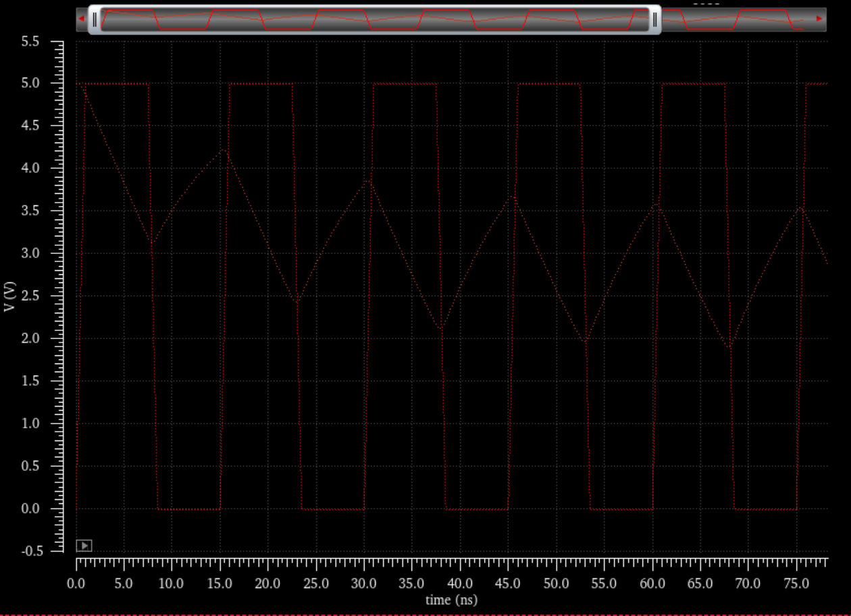
Task: Click the overview bar right of the slider
Action: (x=736, y=20)
